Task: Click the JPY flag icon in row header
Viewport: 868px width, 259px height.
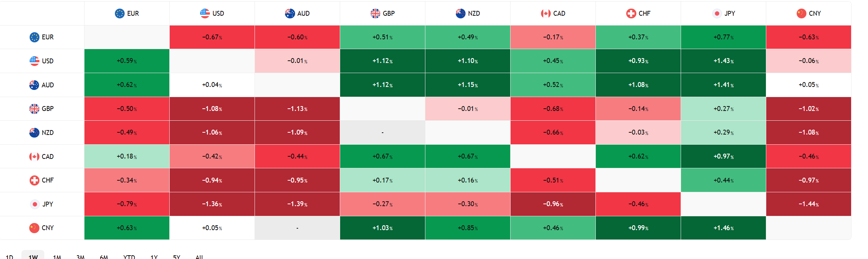Action: click(35, 204)
